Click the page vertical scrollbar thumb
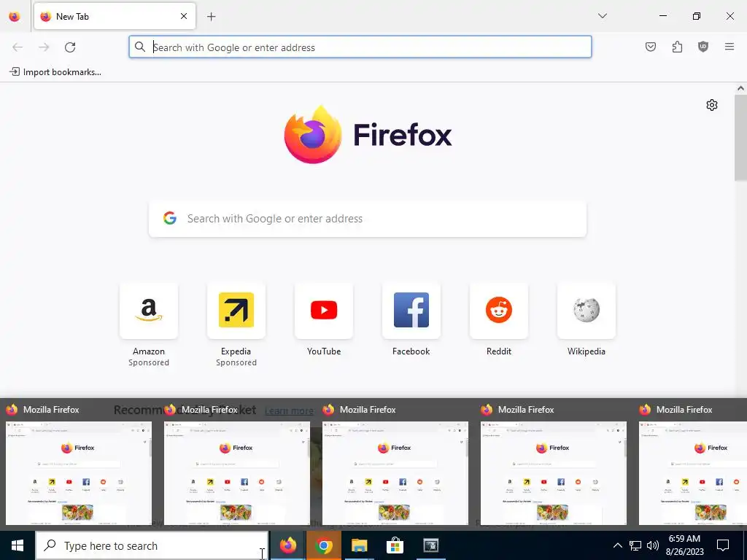Screen dimensions: 747x560 click(x=740, y=138)
